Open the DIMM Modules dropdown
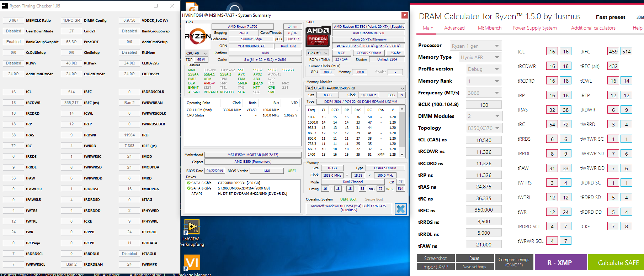This screenshot has width=644, height=276. [x=484, y=116]
